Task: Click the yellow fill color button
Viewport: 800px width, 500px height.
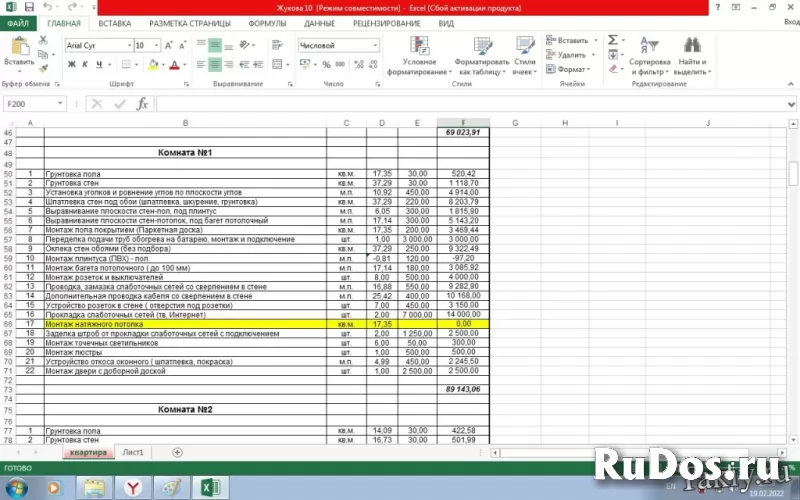Action: (x=151, y=65)
